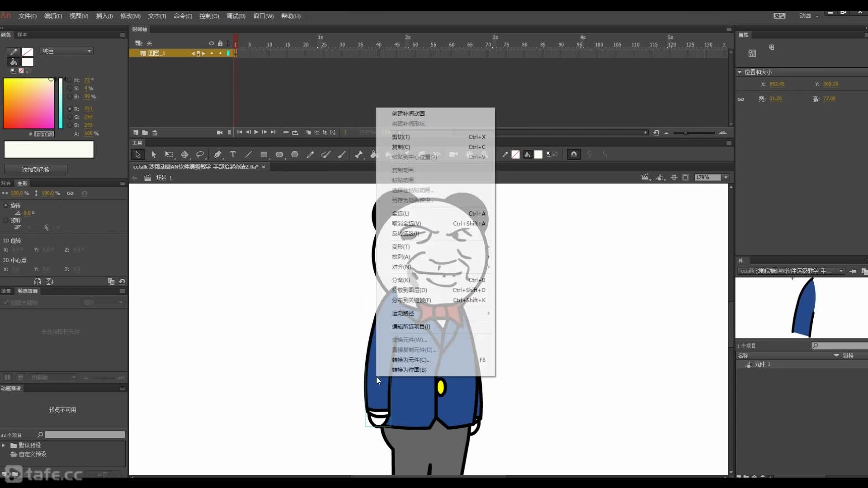Enable Snap to Objects magnet icon
868x488 pixels.
point(574,155)
